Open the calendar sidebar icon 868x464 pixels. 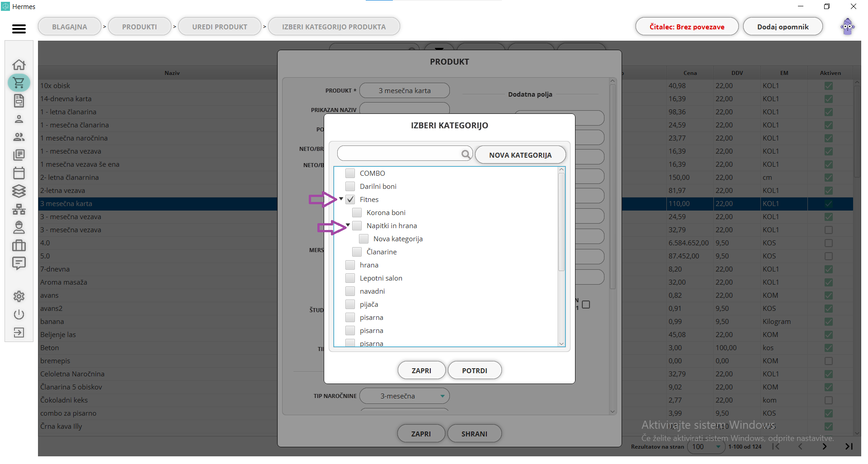(x=19, y=173)
